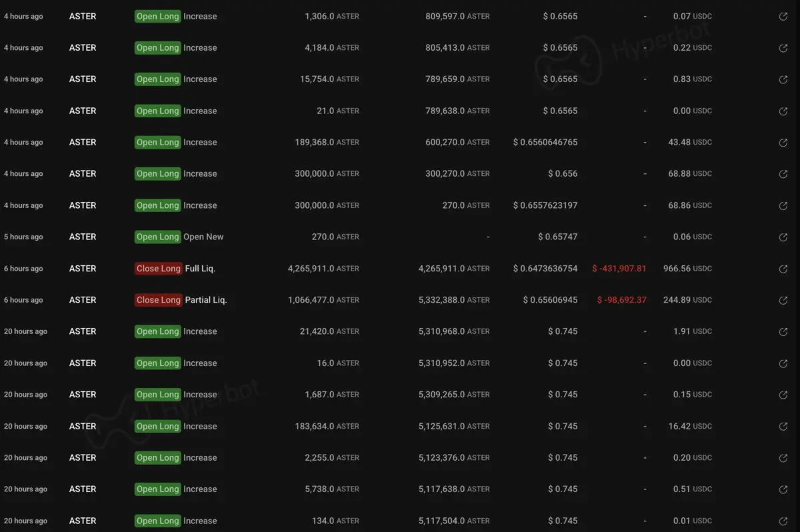Open share link for 15,754.0 ASTER row

[783, 79]
